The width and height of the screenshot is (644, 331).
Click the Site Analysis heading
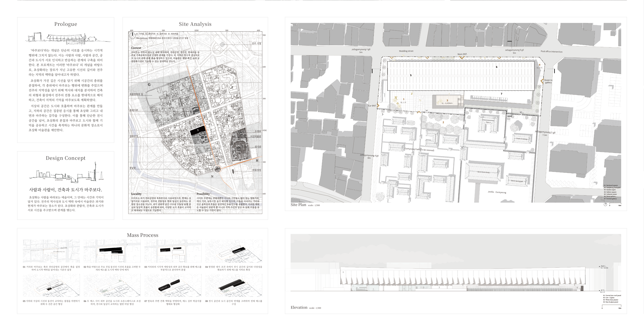click(x=195, y=24)
